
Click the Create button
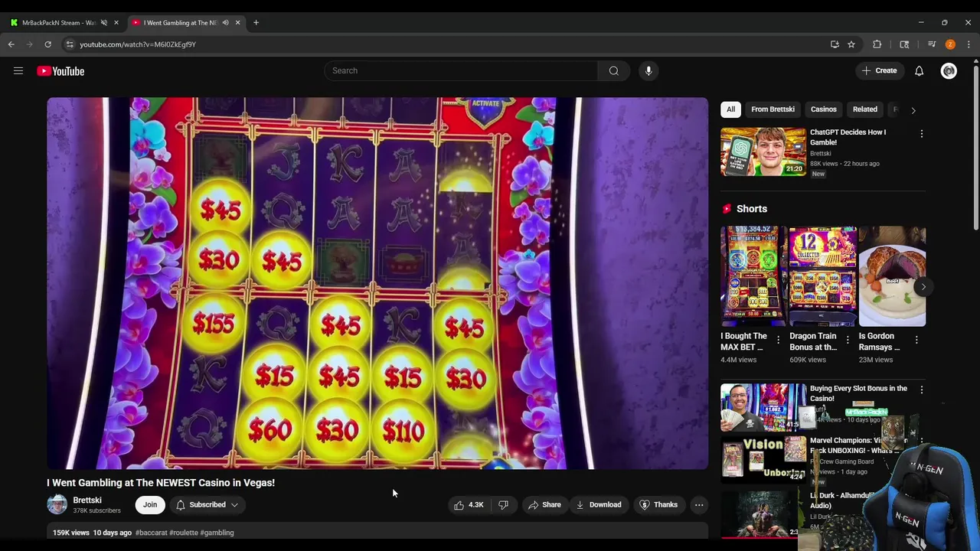tap(879, 71)
